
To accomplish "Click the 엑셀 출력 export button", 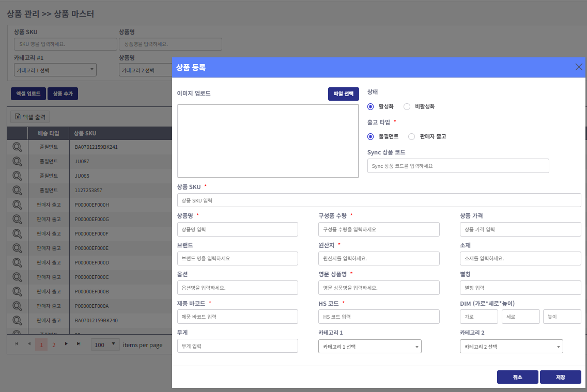I will (30, 117).
